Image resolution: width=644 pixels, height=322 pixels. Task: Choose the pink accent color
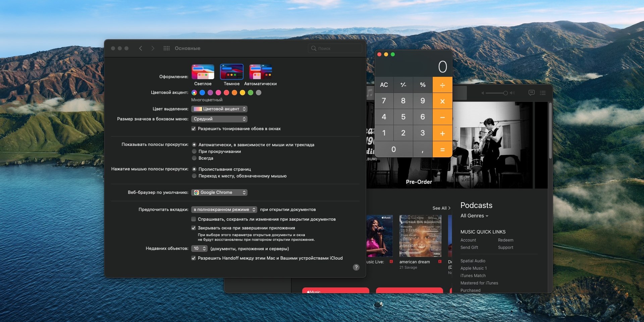coord(218,93)
